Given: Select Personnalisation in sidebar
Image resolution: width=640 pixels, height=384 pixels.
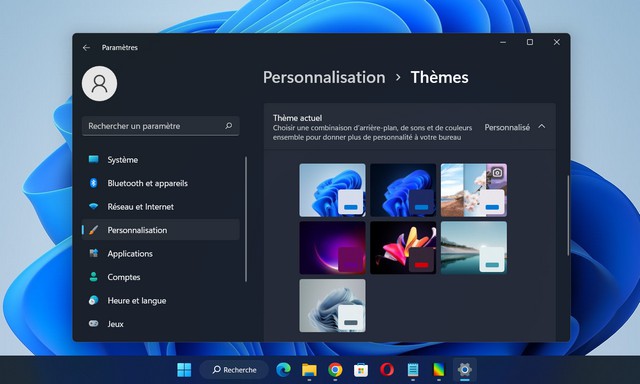Looking at the screenshot, I should point(160,230).
